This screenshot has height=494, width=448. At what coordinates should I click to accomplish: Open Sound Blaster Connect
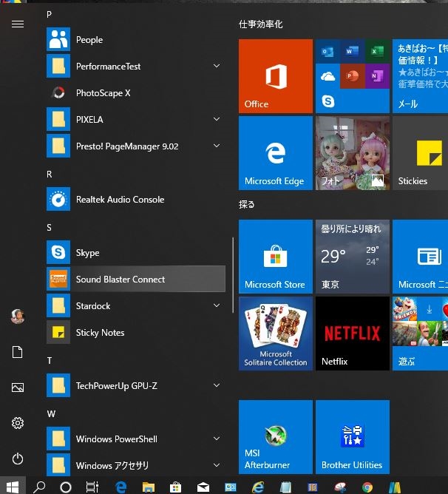click(x=135, y=279)
